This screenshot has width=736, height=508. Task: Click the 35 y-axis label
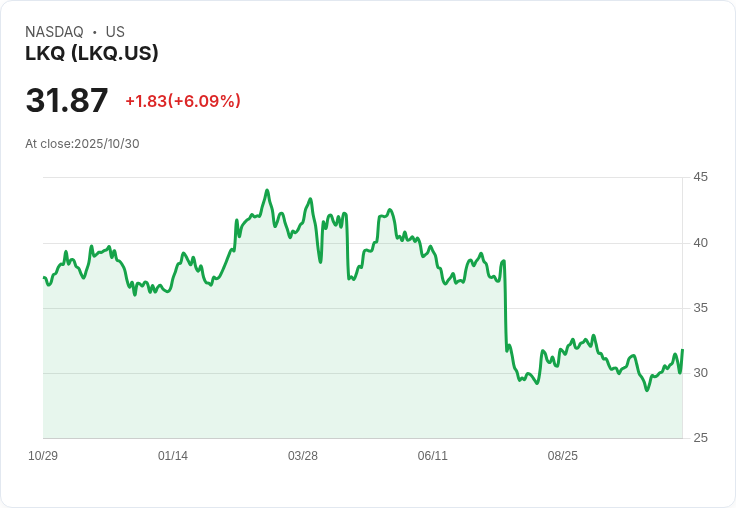[700, 308]
